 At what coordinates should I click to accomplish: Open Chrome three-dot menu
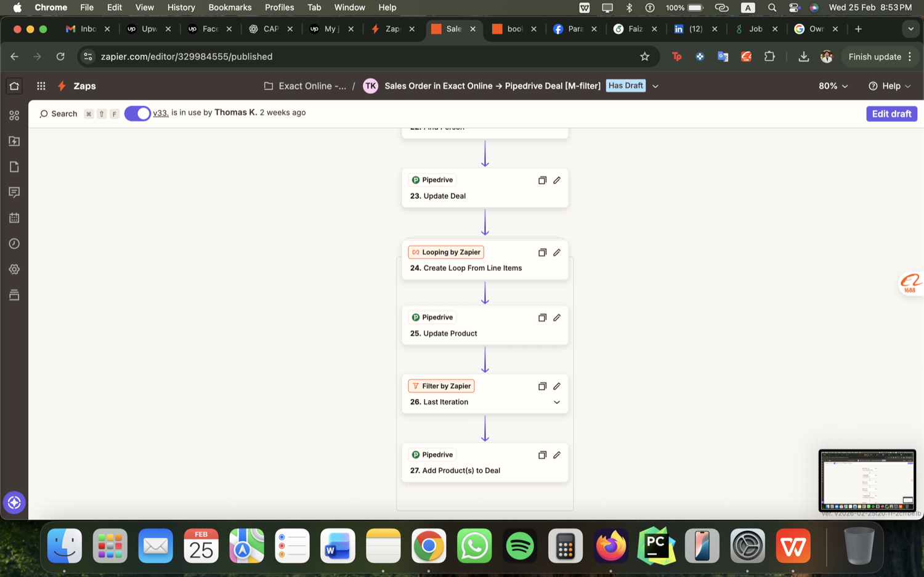coord(910,57)
